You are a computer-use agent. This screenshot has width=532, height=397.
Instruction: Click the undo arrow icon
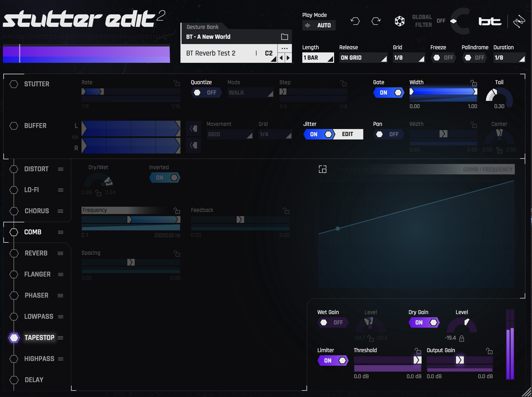(355, 21)
